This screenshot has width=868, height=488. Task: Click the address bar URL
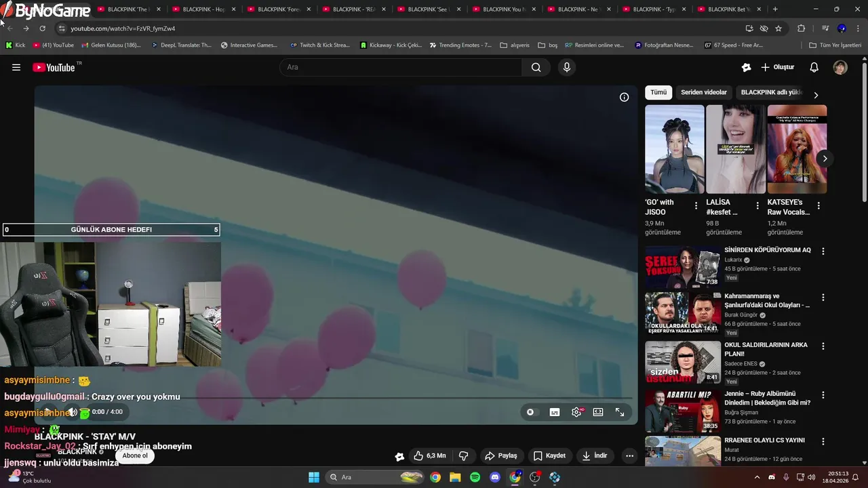[123, 28]
